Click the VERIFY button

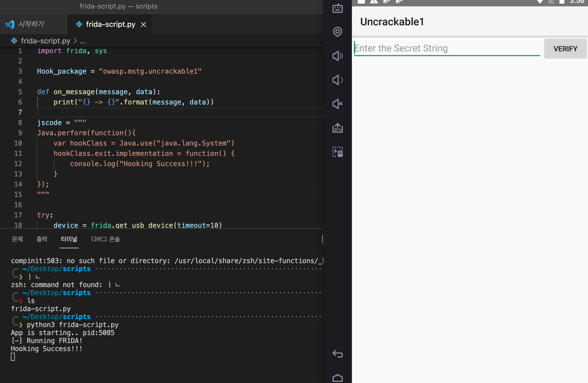tap(565, 49)
